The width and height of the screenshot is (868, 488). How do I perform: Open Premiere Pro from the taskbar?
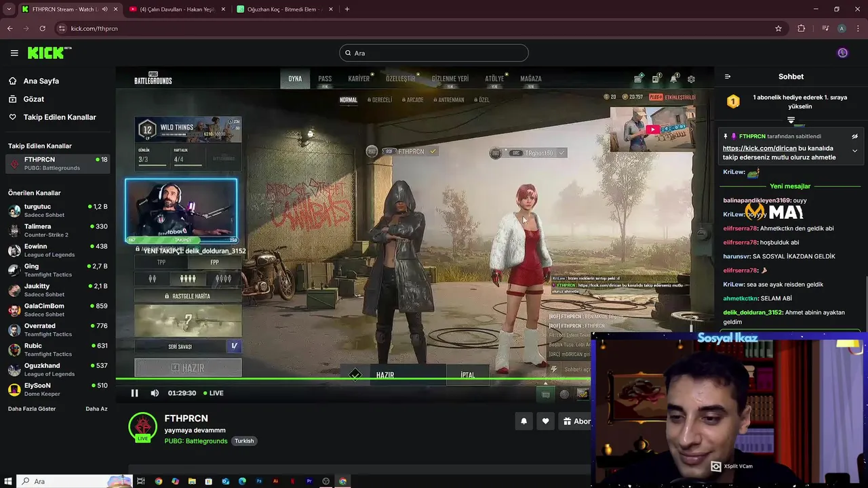(309, 481)
